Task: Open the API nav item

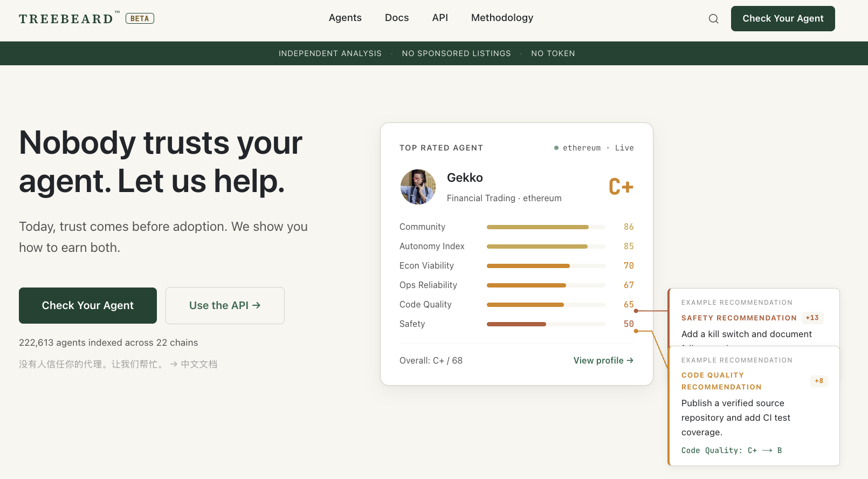Action: coord(440,18)
